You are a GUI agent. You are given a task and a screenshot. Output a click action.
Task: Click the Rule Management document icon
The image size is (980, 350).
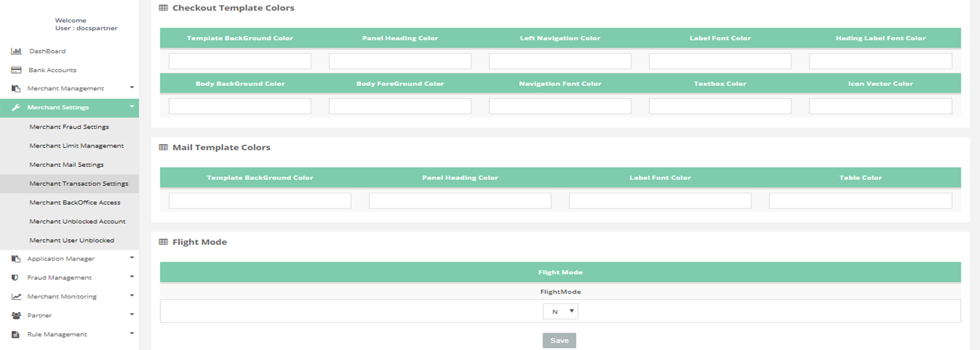pyautogui.click(x=15, y=335)
